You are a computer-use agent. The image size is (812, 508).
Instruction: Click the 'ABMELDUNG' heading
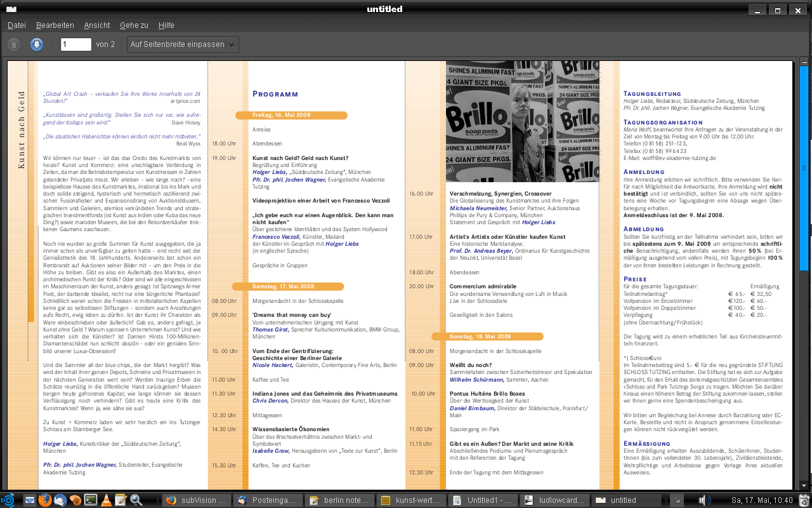pos(644,229)
